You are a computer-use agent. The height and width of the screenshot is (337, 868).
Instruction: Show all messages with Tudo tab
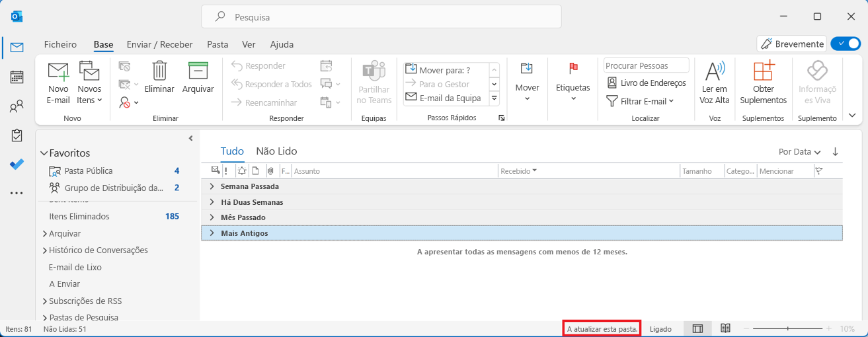tap(232, 151)
